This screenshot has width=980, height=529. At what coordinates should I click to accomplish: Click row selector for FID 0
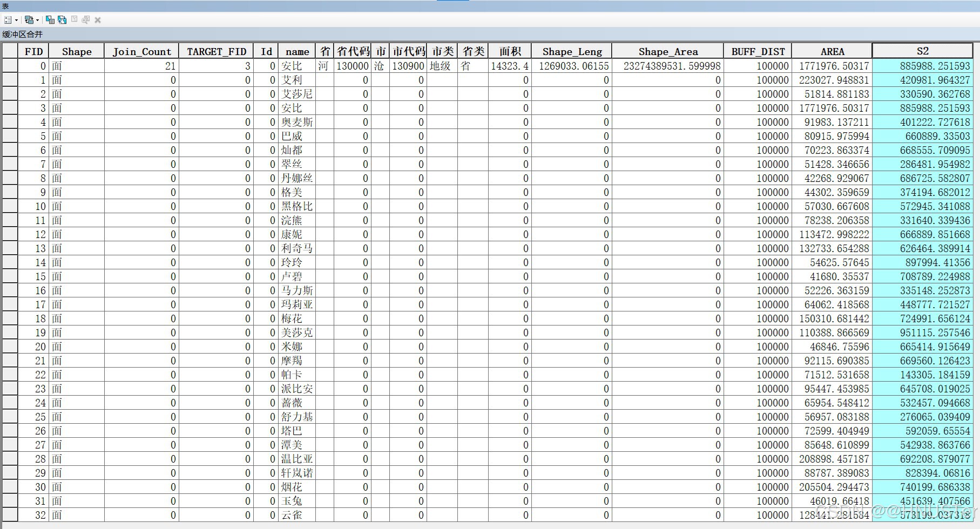click(10, 66)
